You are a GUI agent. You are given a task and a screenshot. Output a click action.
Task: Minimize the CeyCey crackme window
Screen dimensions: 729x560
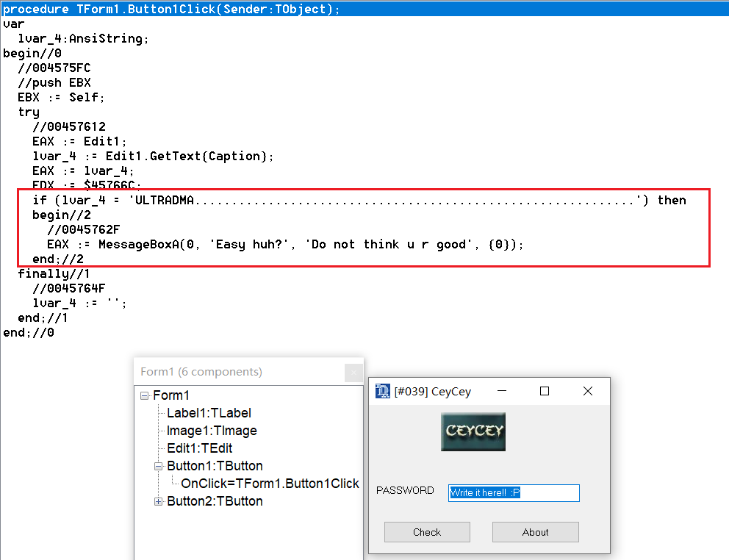click(502, 391)
